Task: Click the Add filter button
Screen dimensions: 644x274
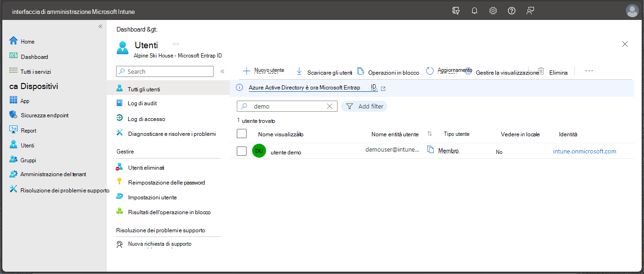Action: (x=364, y=106)
